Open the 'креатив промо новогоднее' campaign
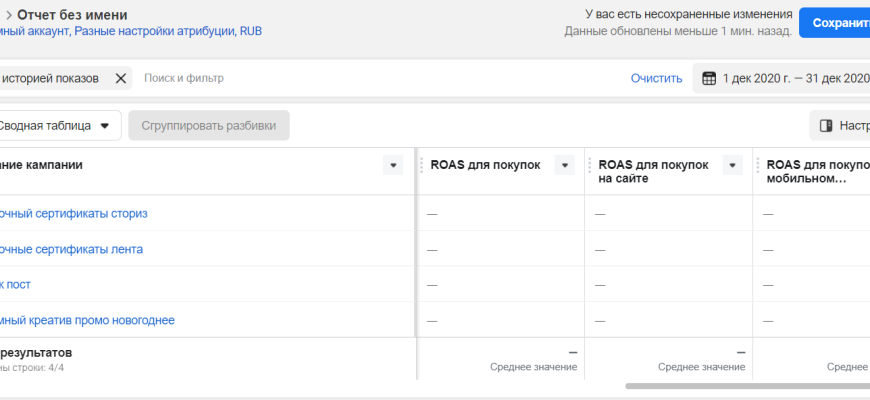Viewport: 870px width, 400px height. (x=88, y=320)
